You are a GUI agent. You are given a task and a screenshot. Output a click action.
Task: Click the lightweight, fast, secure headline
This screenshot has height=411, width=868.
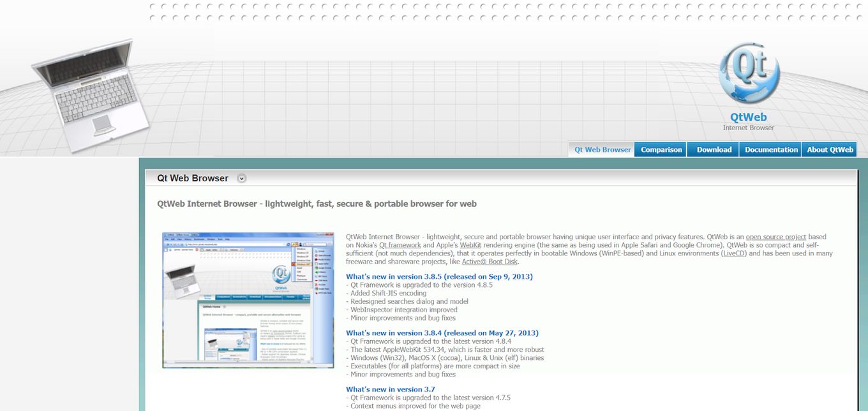(317, 204)
